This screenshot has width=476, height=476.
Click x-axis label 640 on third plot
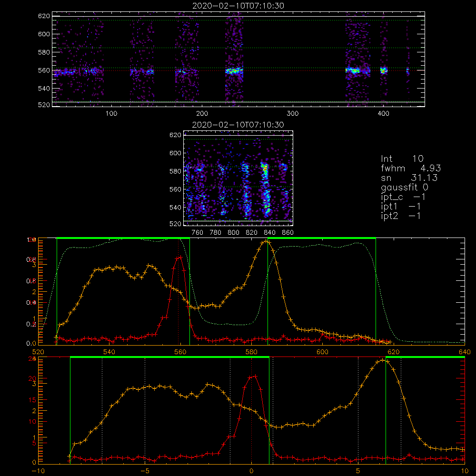click(x=465, y=352)
